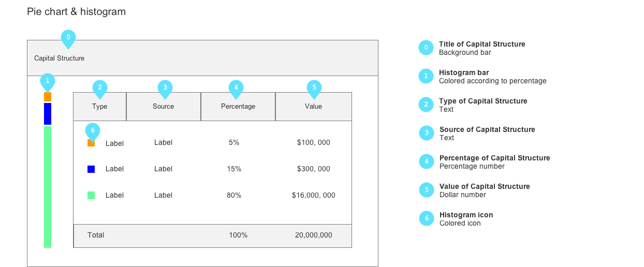Click the Total row label
The height and width of the screenshot is (267, 644).
coord(96,235)
